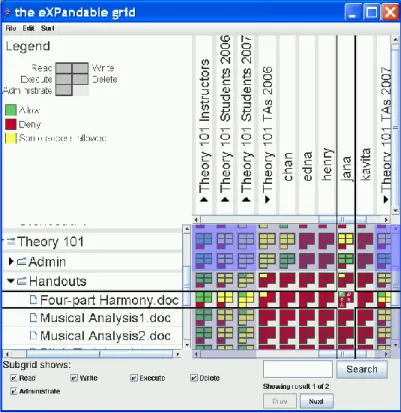Screen dimensions: 401x413
Task: Select the edna column header
Action: (x=307, y=166)
